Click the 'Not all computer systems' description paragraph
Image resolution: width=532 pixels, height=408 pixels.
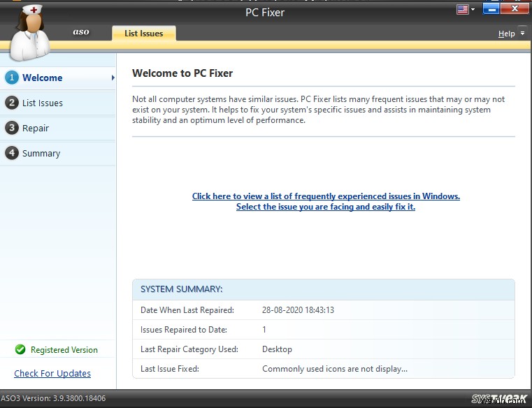pos(318,110)
